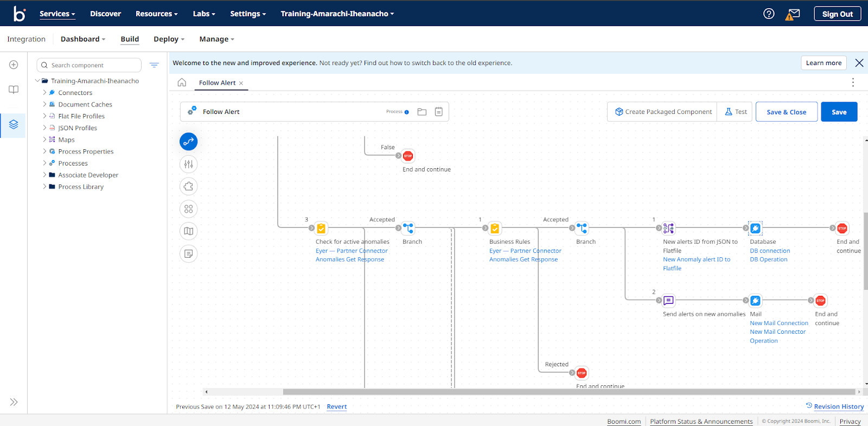Dismiss the welcome banner with the X
Image resolution: width=868 pixels, height=426 pixels.
(x=859, y=63)
